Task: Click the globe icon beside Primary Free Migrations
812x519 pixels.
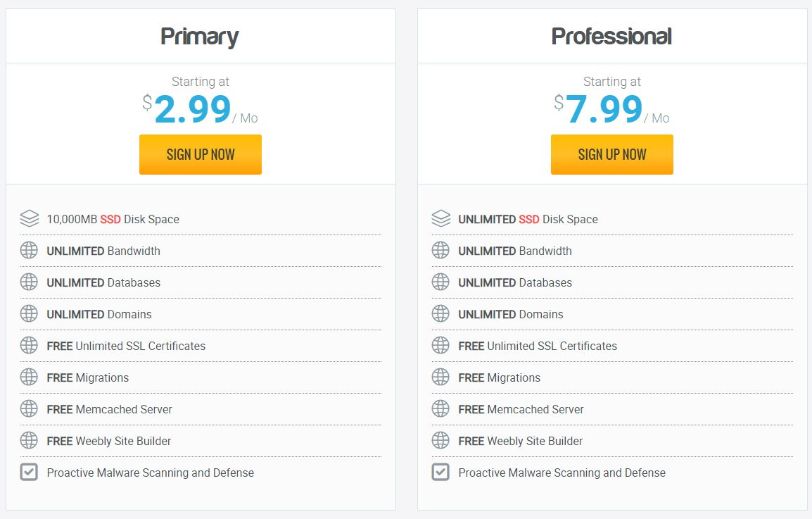Action: click(x=29, y=377)
